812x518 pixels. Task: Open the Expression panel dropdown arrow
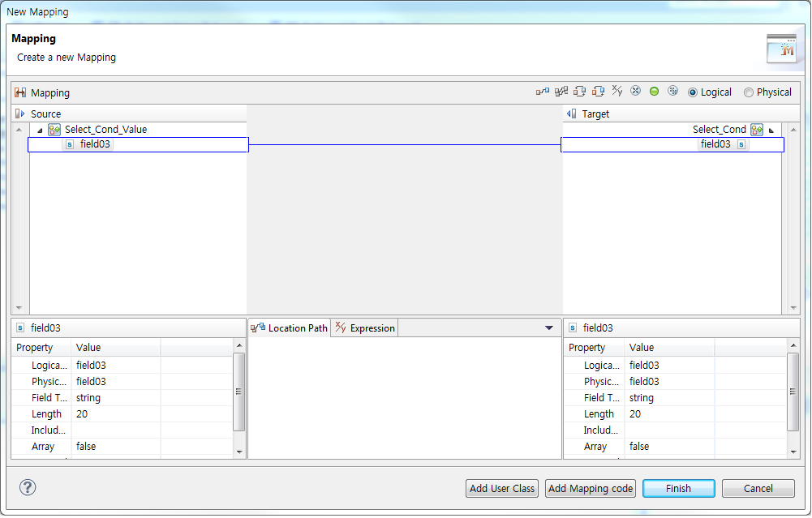548,327
